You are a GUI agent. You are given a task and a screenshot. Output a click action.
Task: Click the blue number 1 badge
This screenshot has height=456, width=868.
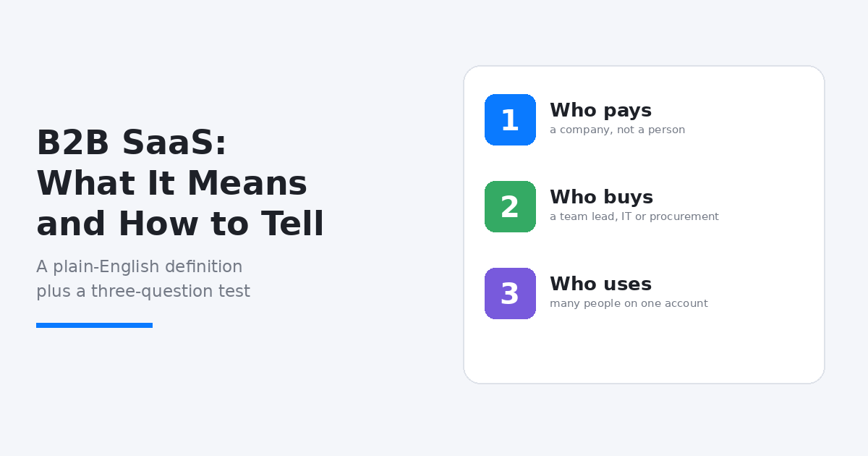(510, 119)
